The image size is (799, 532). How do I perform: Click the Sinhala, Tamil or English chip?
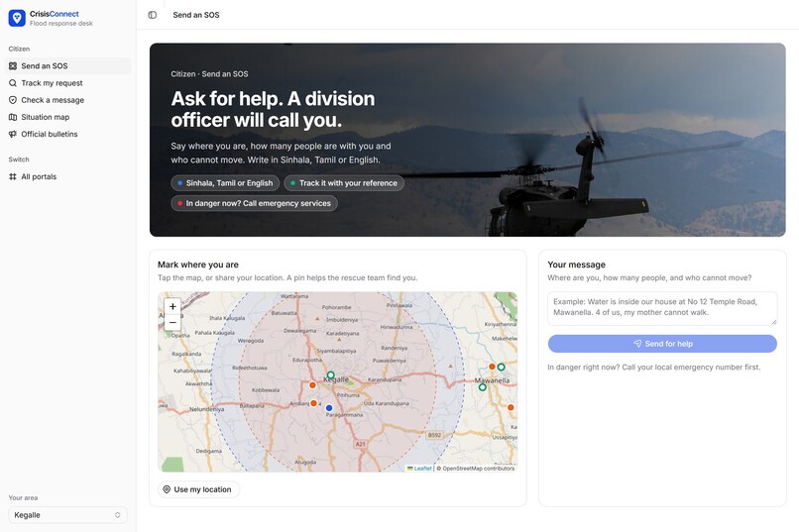pyautogui.click(x=225, y=182)
